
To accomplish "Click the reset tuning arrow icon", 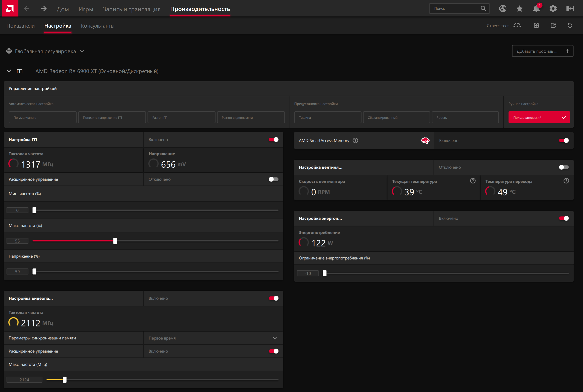I will (x=570, y=25).
